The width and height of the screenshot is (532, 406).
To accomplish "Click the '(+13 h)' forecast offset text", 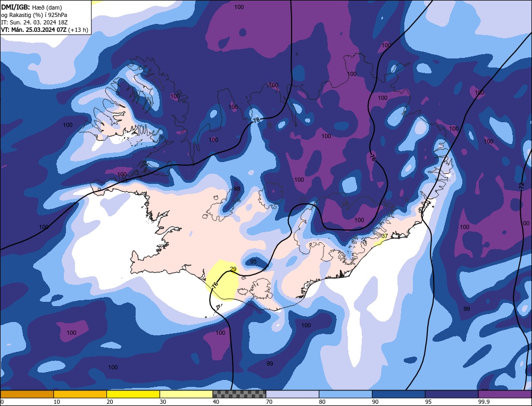I will pyautogui.click(x=78, y=30).
